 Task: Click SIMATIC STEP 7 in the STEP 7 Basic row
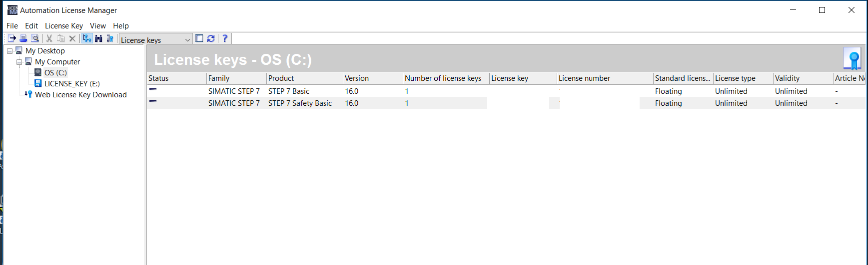(x=234, y=91)
